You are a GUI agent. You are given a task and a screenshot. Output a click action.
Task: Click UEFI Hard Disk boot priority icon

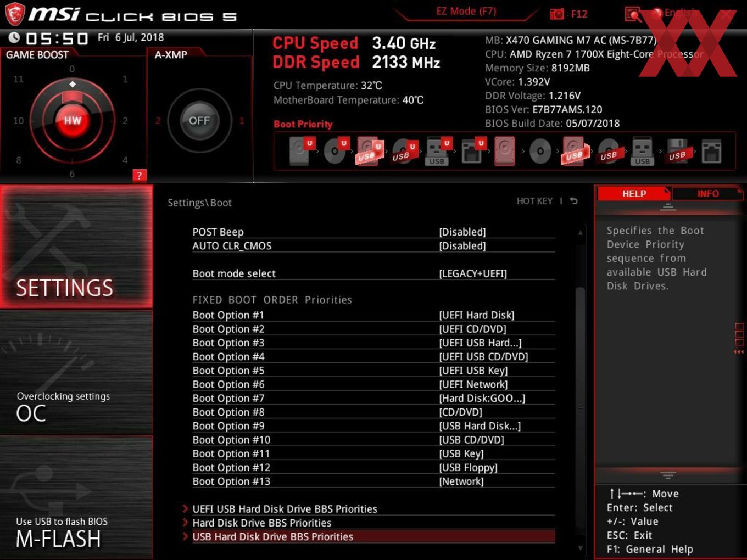tap(301, 151)
